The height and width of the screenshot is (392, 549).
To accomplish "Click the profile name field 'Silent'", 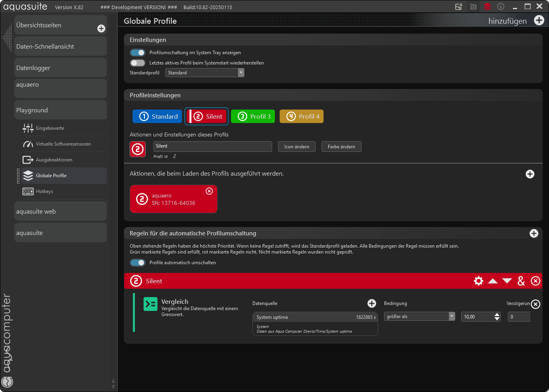I will pyautogui.click(x=212, y=146).
